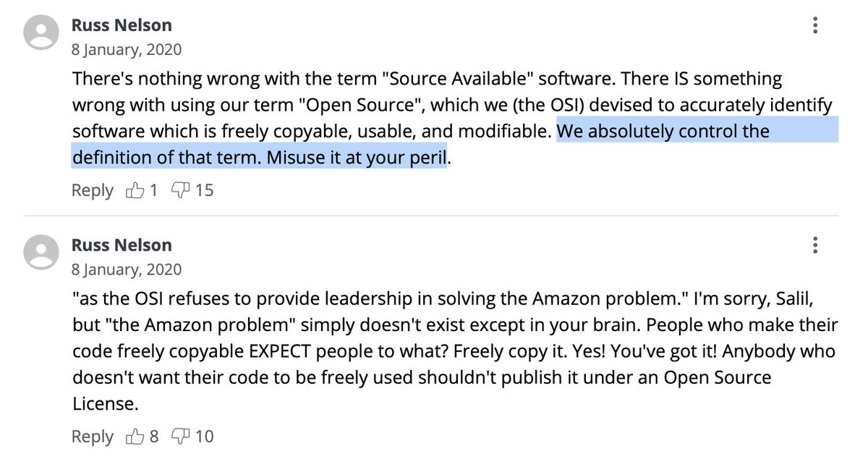Click the downvote count 15
Image resolution: width=868 pixels, height=459 pixels.
205,191
